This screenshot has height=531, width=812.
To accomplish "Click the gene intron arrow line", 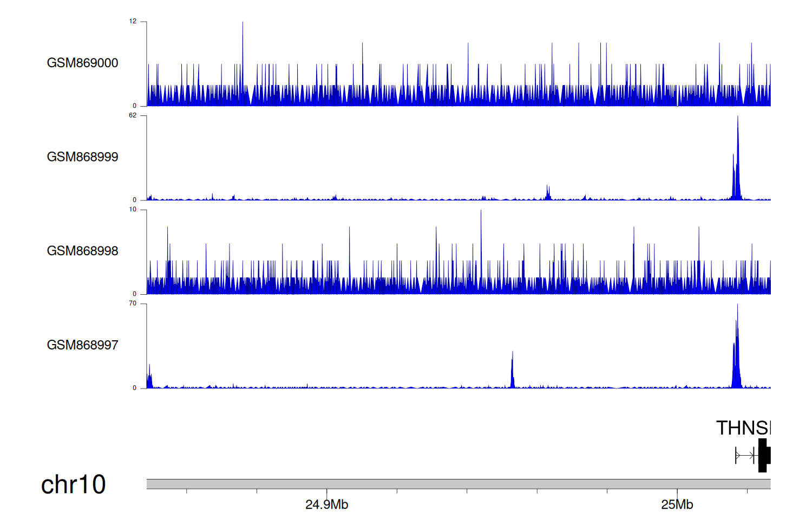I will point(745,456).
